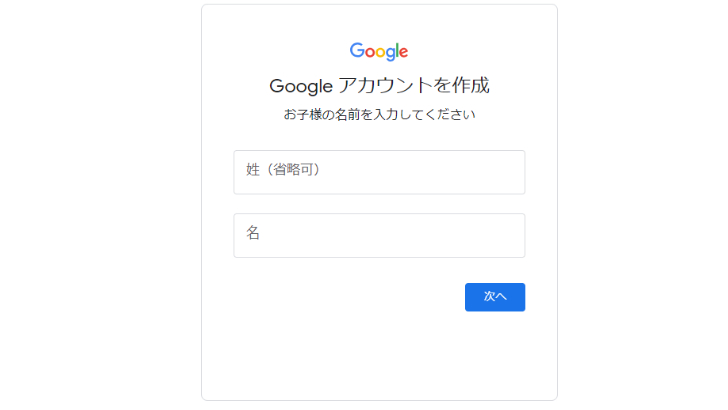Focus the 姓(省略可) last name field

(379, 172)
